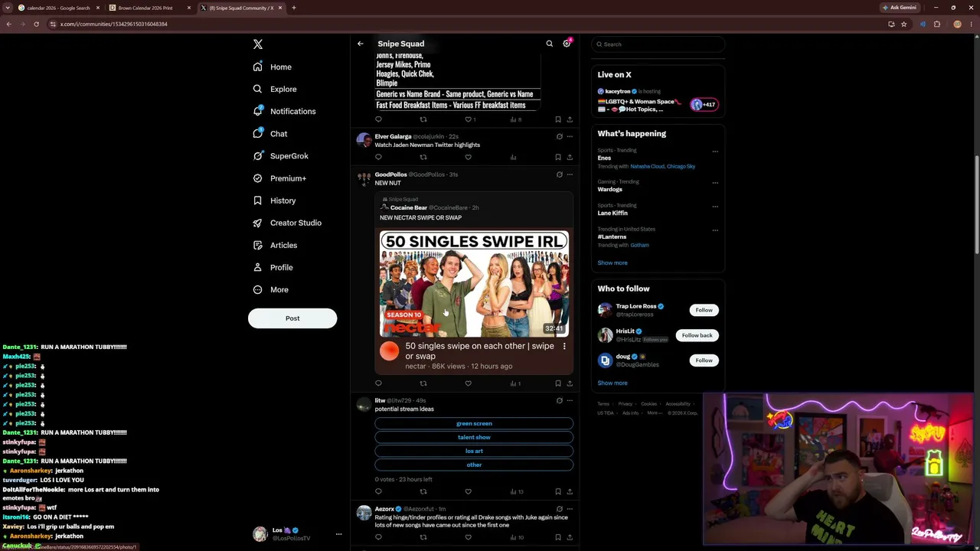The image size is (980, 551).
Task: Open more options on litw's poll post
Action: [570, 400]
